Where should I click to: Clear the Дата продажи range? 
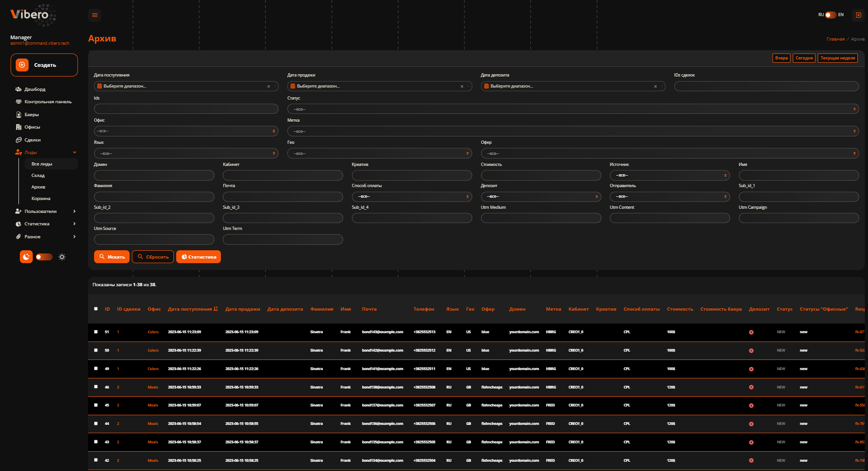pos(462,86)
